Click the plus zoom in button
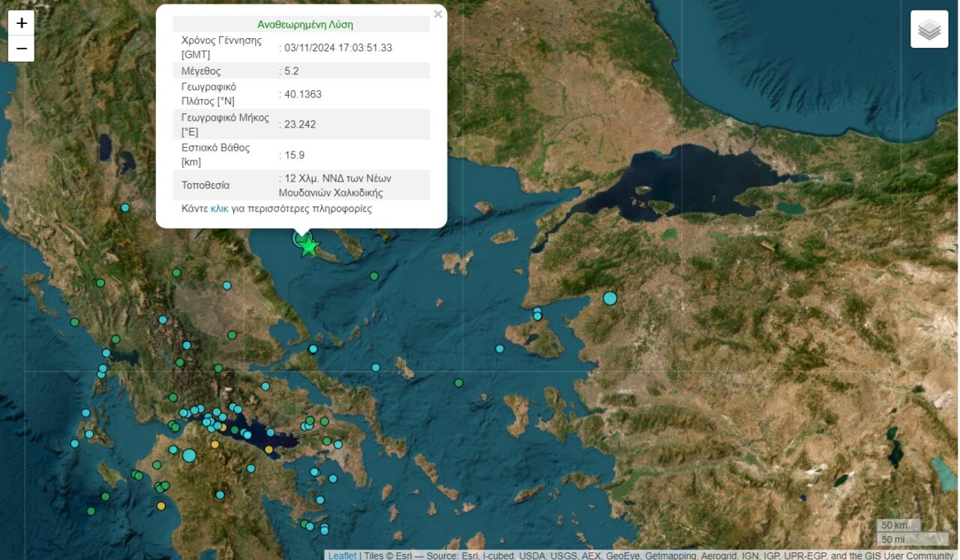 coord(21,23)
